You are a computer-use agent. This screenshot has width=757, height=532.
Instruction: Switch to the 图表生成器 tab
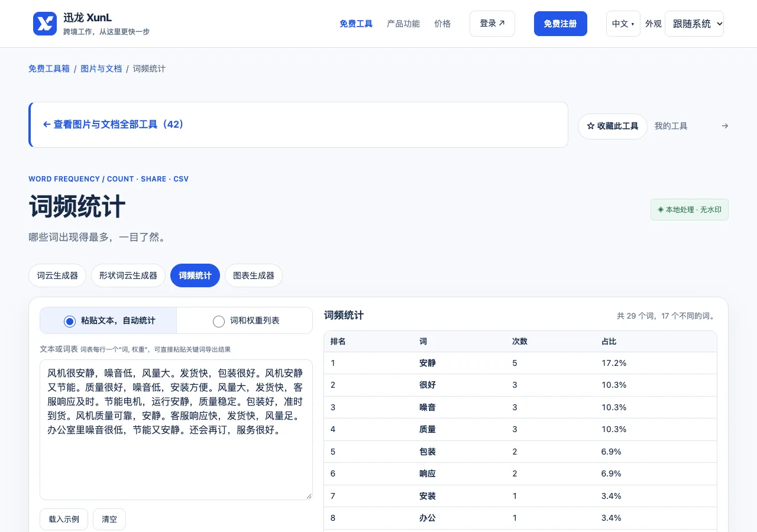click(x=254, y=275)
